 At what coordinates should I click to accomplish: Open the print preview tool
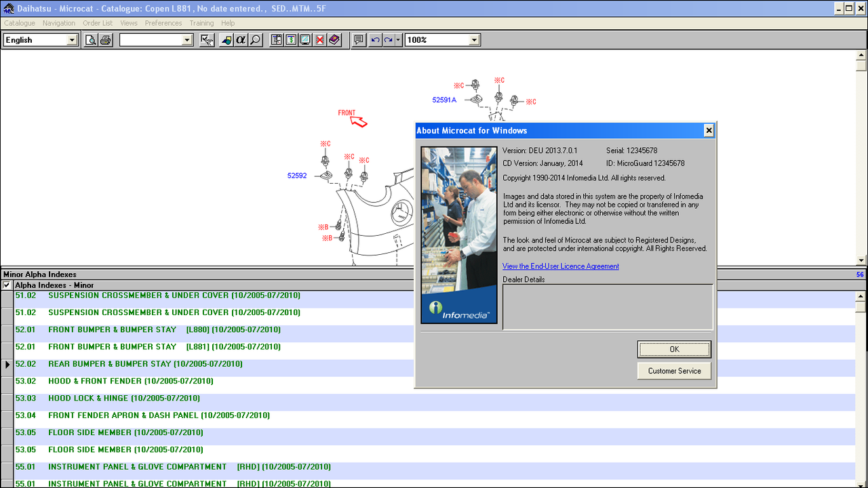tap(91, 40)
